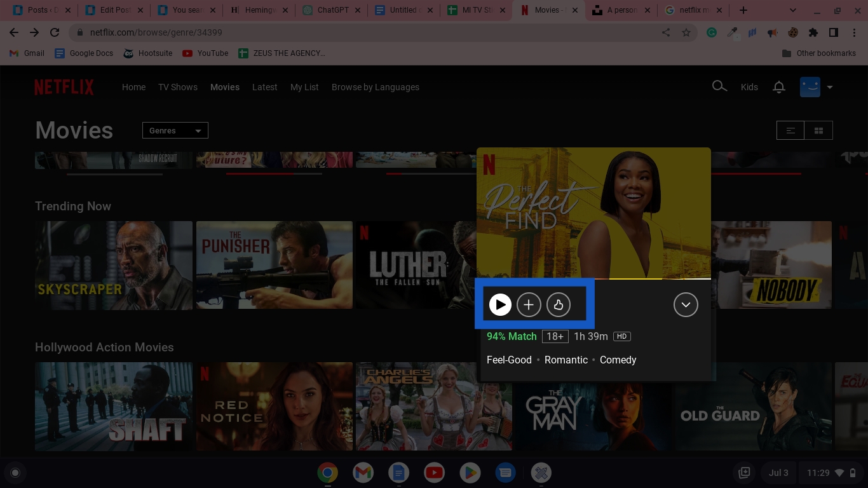
Task: Open the tab search dropdown
Action: pos(792,10)
